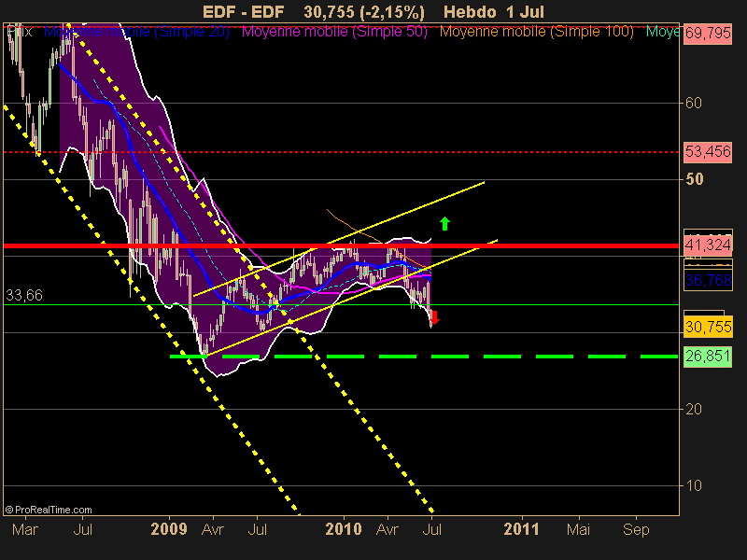Click the 10 price axis label
Image resolution: width=747 pixels, height=560 pixels.
pos(694,485)
